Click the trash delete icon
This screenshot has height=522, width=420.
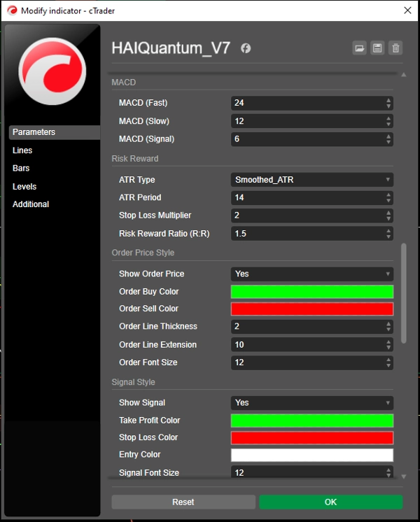(395, 48)
